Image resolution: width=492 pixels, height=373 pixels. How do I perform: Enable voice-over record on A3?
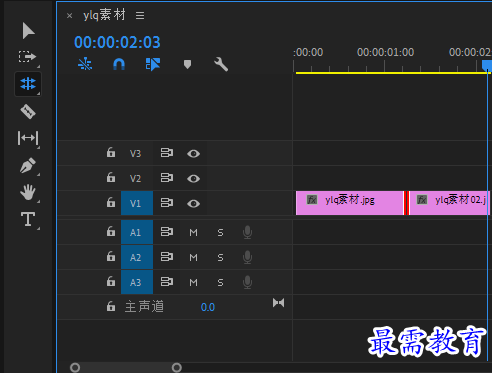coord(247,282)
